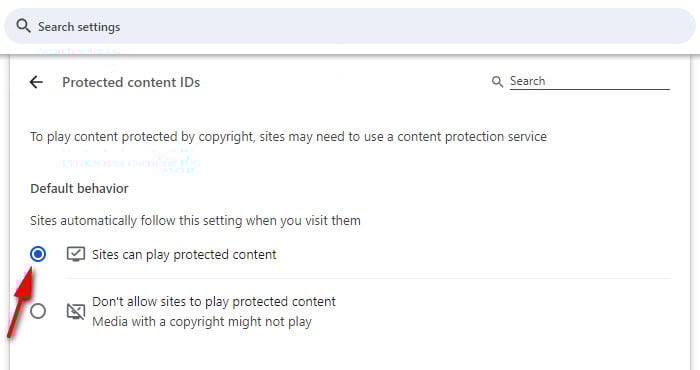The height and width of the screenshot is (370, 700).
Task: Click the page-level Search text field
Action: [x=589, y=81]
